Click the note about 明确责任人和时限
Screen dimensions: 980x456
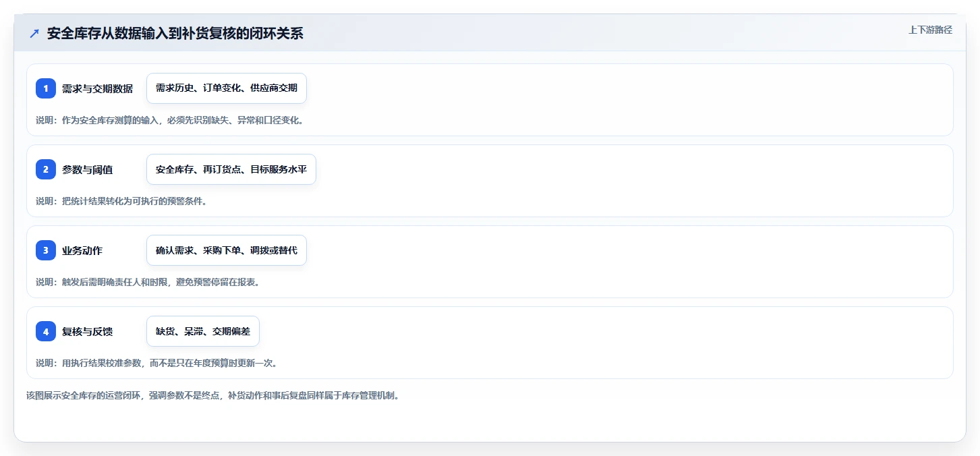pos(148,282)
